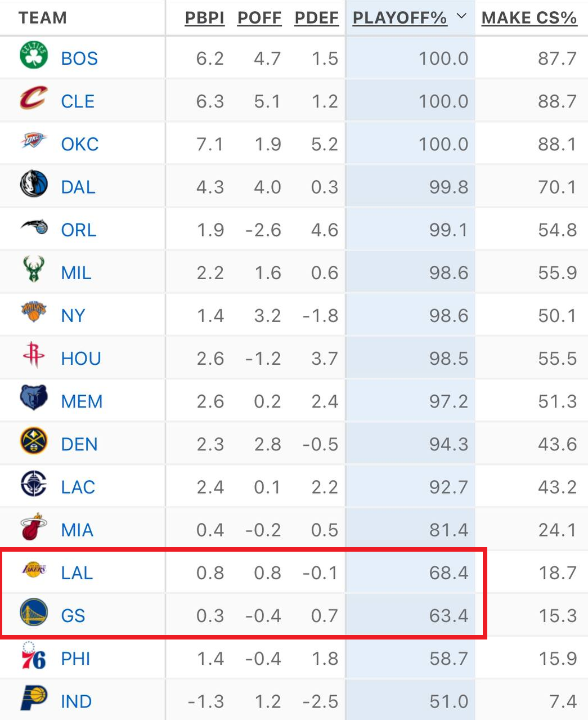Sort by PDEF column header

pyautogui.click(x=316, y=18)
